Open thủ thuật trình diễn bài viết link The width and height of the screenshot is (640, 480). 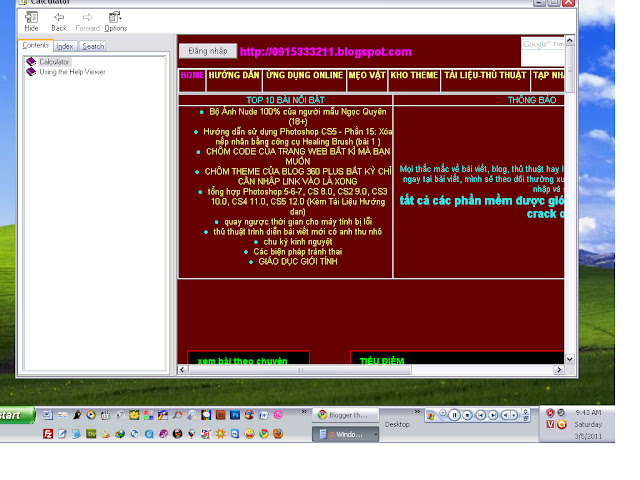[298, 232]
